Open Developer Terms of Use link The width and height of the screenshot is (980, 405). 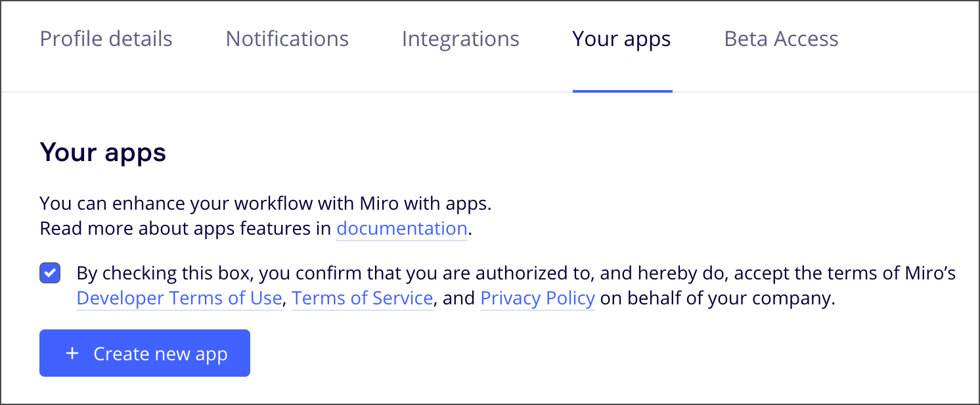click(179, 298)
